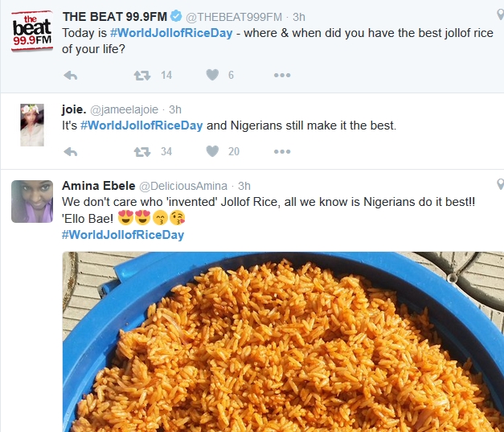The height and width of the screenshot is (432, 504).
Task: Open #WorldJollofRiceDay hashtag in THE BEAT tweet
Action: 161,33
